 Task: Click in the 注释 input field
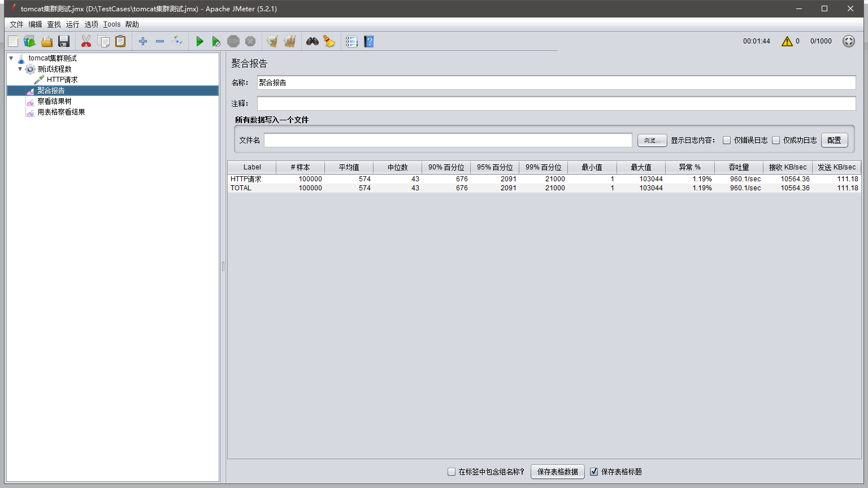coord(556,103)
